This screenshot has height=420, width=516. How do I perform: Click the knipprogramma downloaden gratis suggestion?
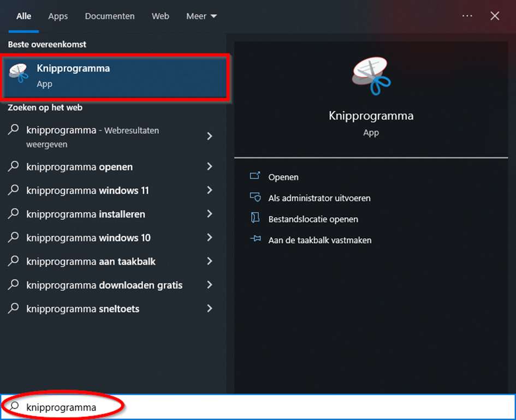(104, 285)
